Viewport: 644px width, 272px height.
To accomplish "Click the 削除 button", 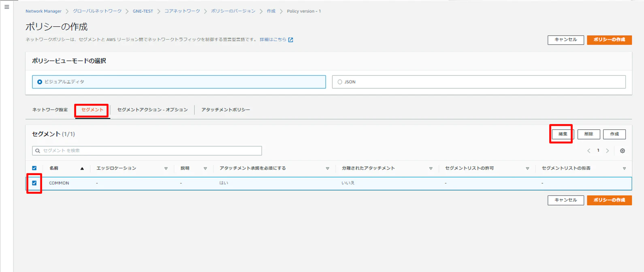I will (589, 134).
